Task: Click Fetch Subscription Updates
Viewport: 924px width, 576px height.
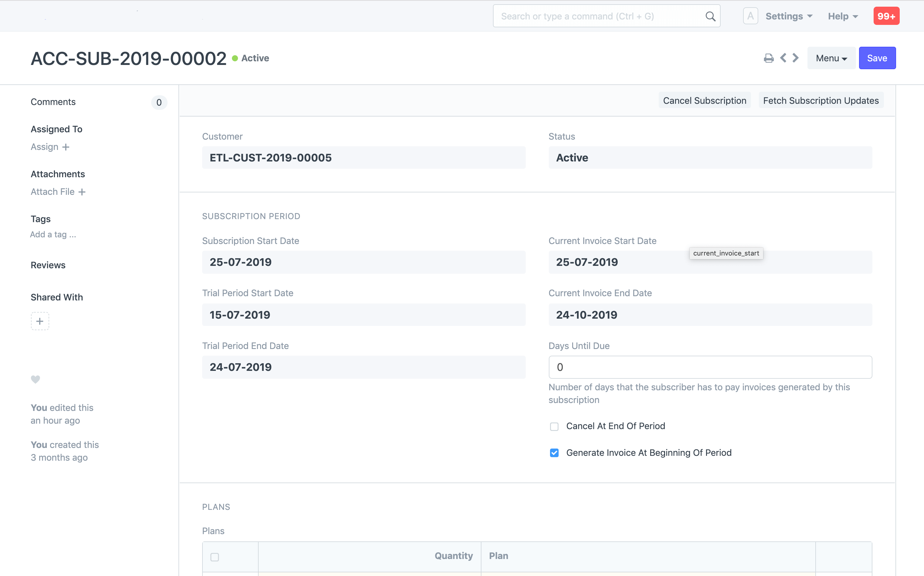Action: click(821, 100)
